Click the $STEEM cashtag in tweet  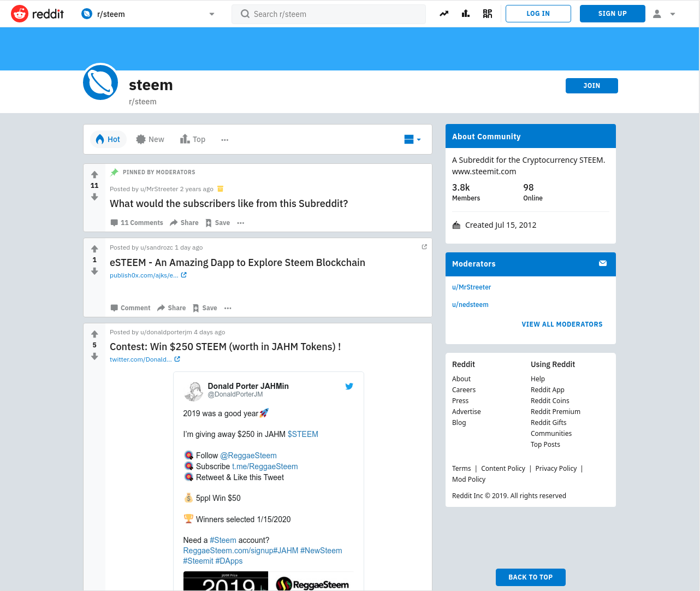click(303, 434)
